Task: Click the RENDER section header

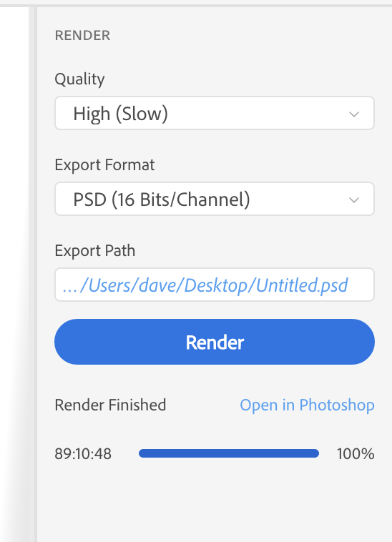Action: tap(82, 35)
